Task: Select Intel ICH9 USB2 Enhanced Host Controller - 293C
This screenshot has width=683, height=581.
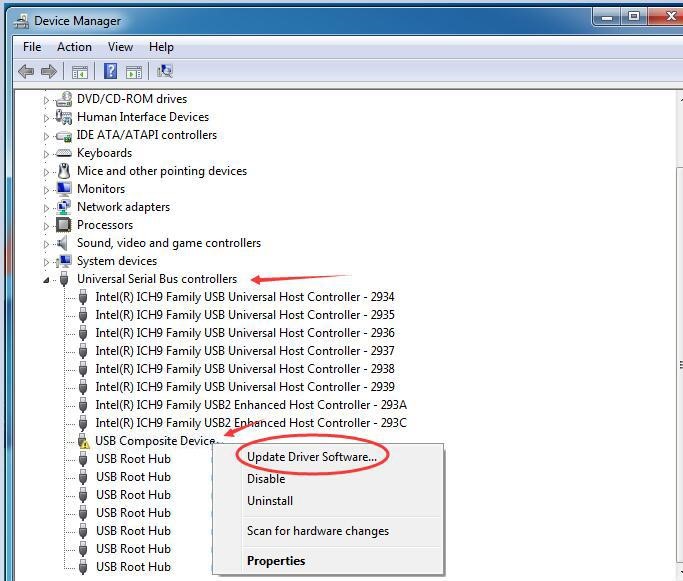Action: (x=251, y=423)
